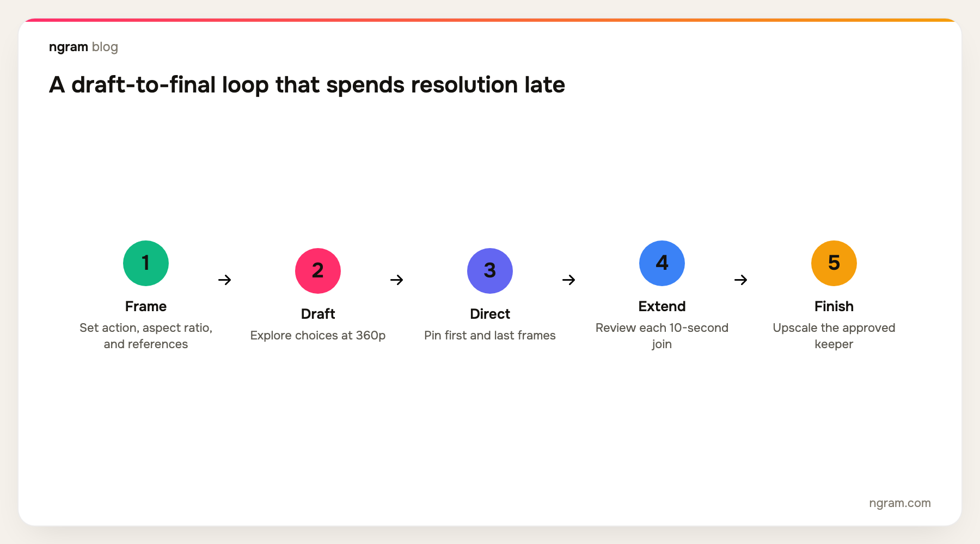Click the green step 1 circle
The image size is (980, 544).
[146, 263]
